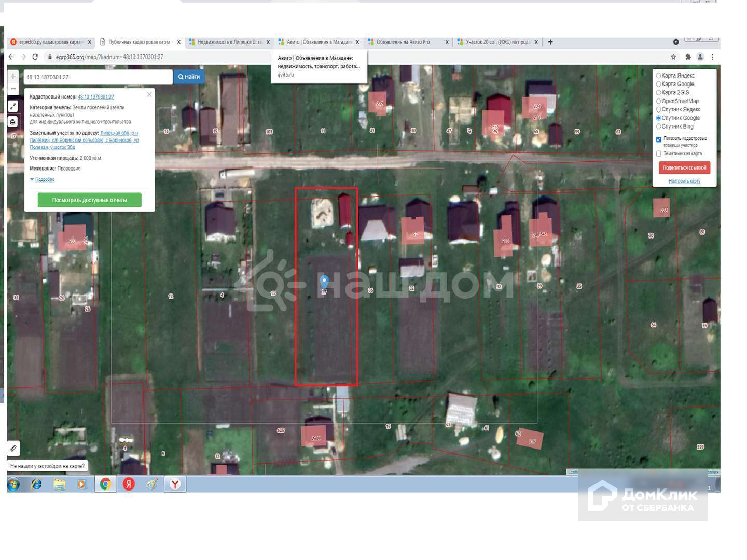The image size is (747, 560).
Task: Switch to 'Объявления на Авито Pro' tab
Action: 408,42
